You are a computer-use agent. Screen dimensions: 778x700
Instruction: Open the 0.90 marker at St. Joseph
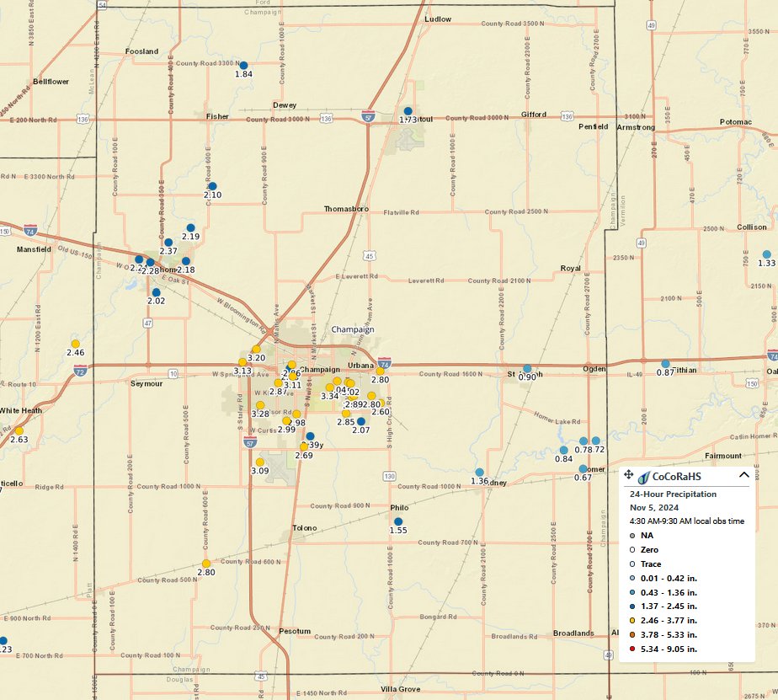[527, 369]
